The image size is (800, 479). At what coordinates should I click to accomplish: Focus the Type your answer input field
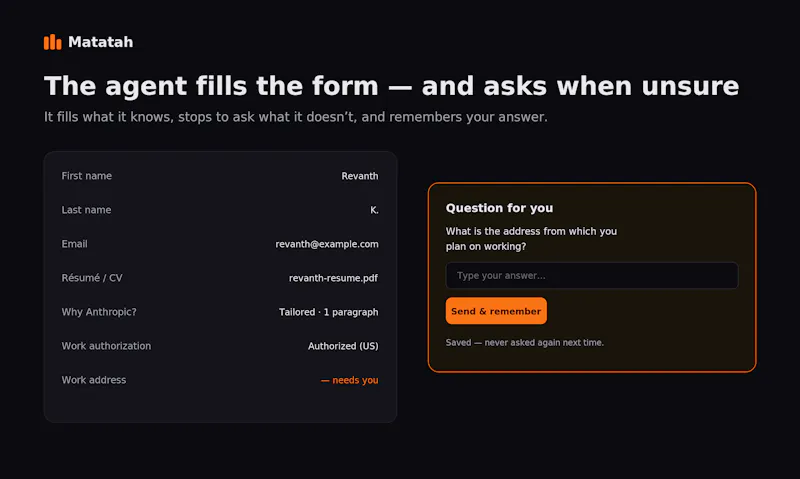pos(592,275)
